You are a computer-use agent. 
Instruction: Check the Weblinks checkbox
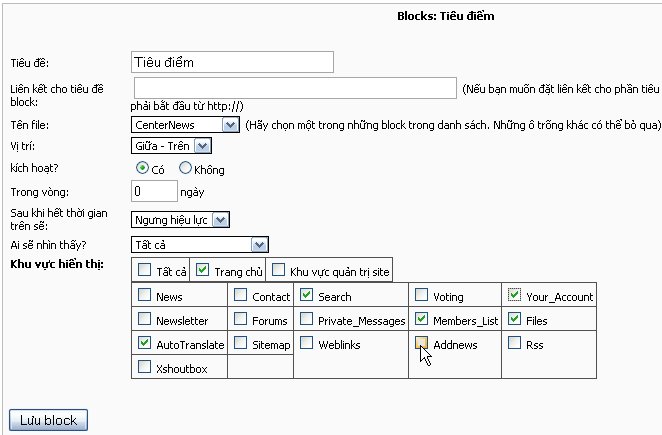click(x=307, y=343)
